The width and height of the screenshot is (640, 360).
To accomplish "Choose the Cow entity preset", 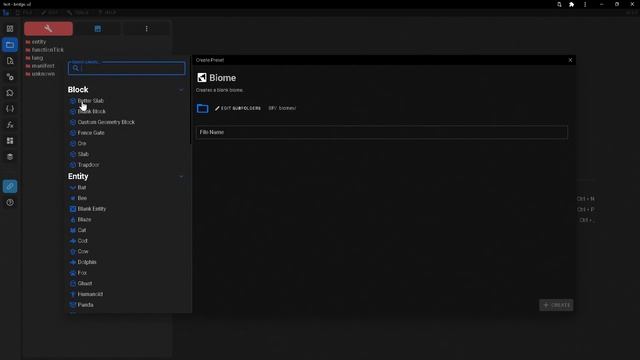I will [x=79, y=251].
